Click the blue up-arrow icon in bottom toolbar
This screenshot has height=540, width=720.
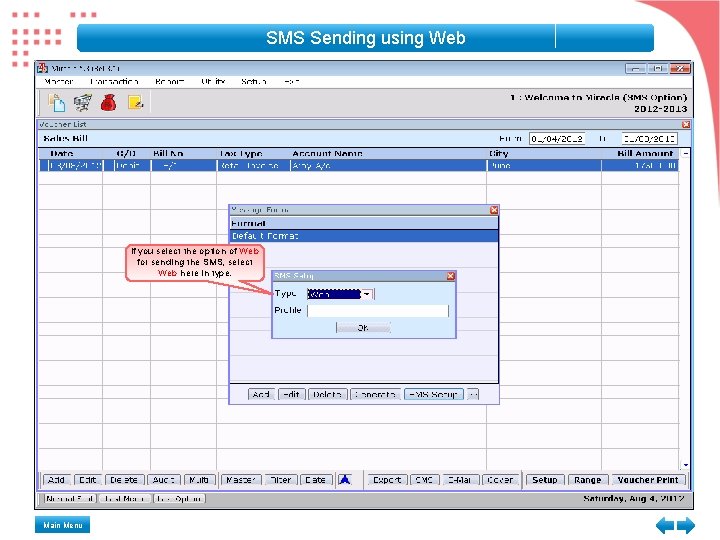tap(345, 480)
